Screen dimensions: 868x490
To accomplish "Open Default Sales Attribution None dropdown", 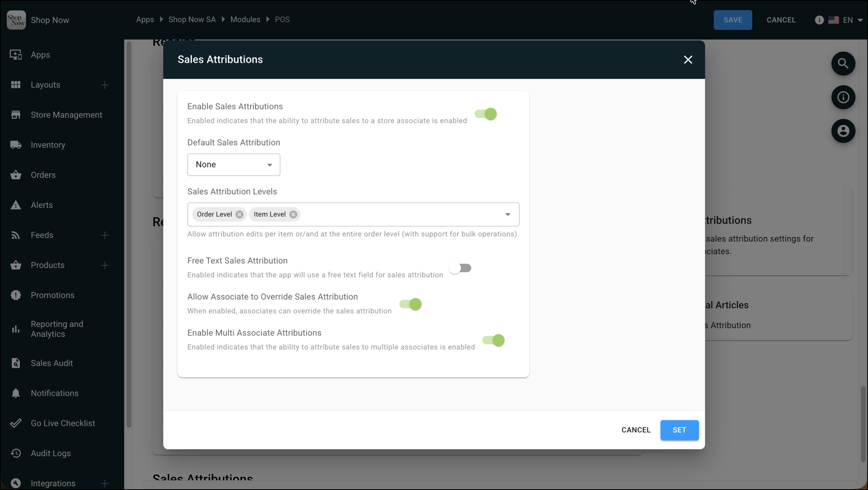I will point(234,165).
